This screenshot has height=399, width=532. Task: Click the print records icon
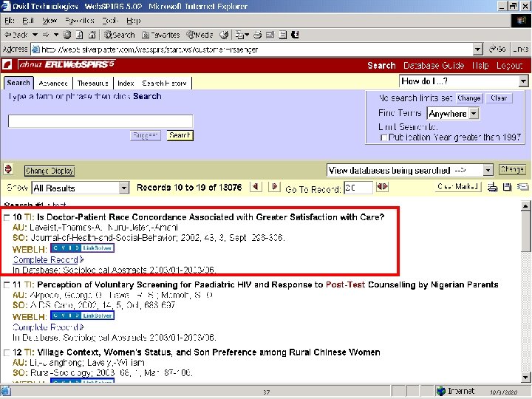[493, 187]
